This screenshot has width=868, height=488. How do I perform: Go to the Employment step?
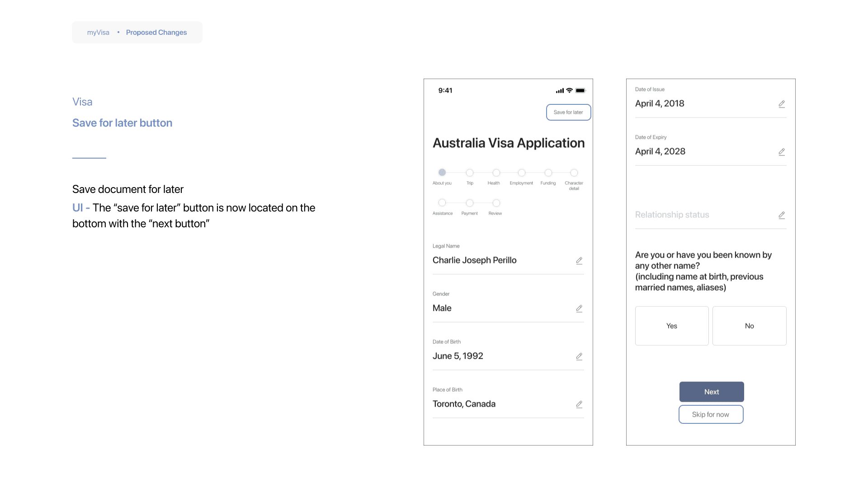coord(522,173)
